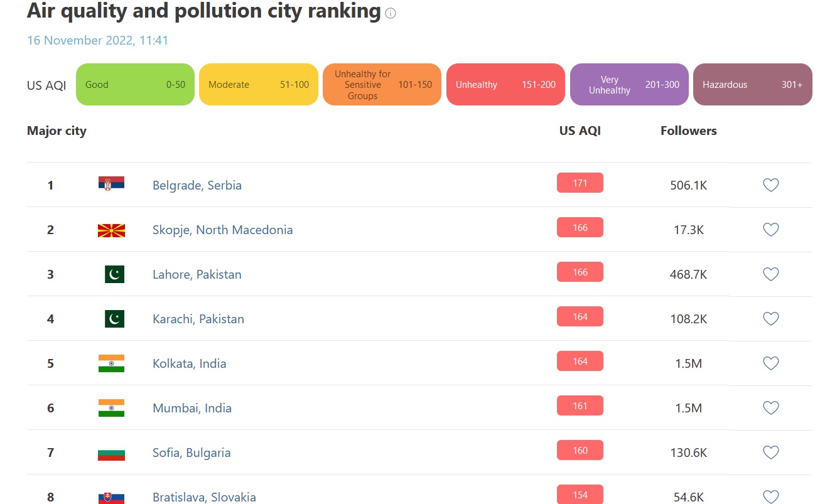Select the green Good 0-50 legend
Viewport: 820px width, 504px height.
[x=135, y=85]
